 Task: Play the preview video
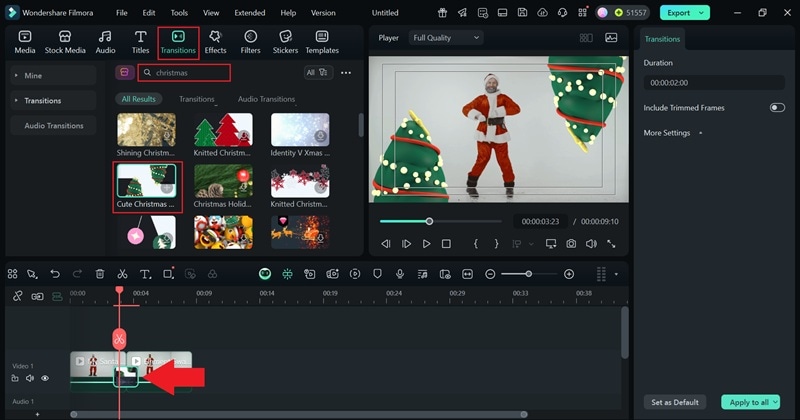(426, 244)
